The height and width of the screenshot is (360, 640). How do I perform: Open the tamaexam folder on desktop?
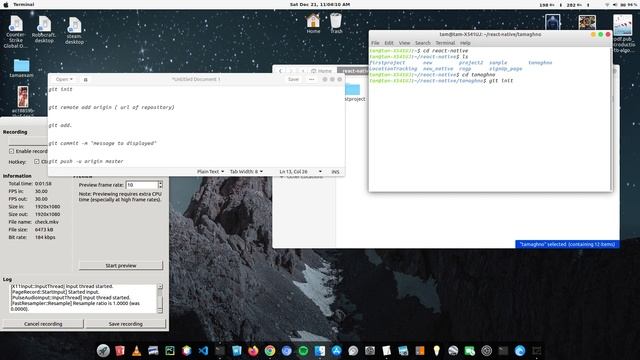point(21,68)
